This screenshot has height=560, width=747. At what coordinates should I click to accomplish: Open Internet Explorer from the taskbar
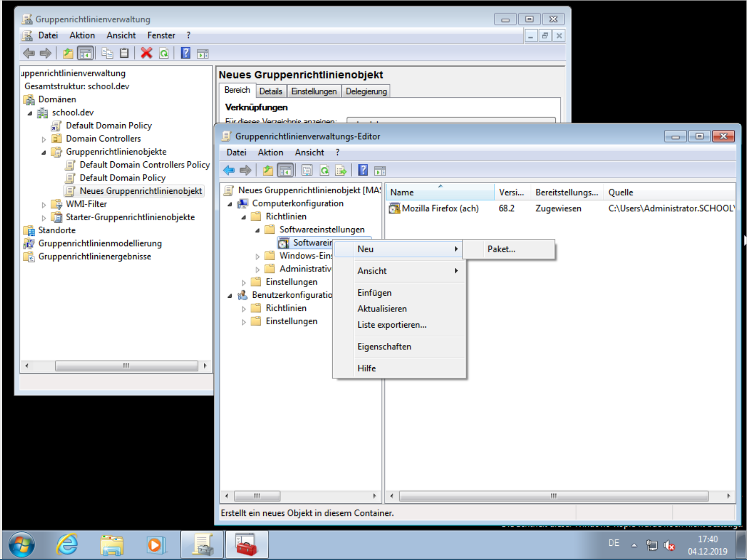[x=67, y=545]
